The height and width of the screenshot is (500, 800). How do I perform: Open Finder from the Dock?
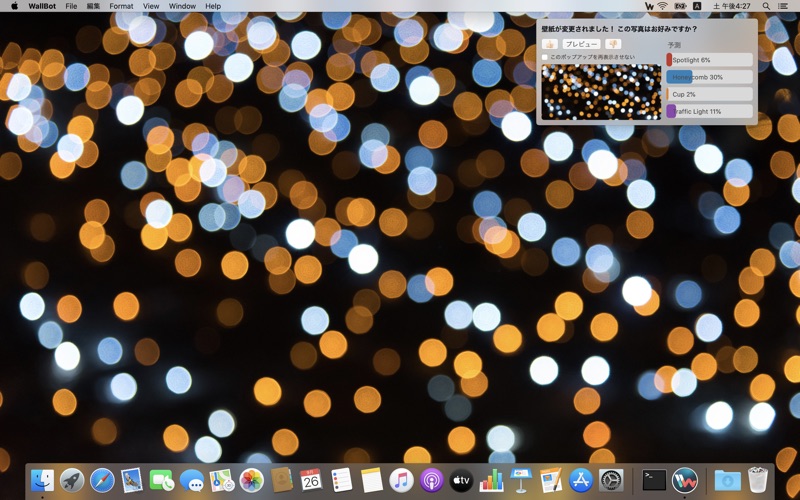click(x=42, y=480)
